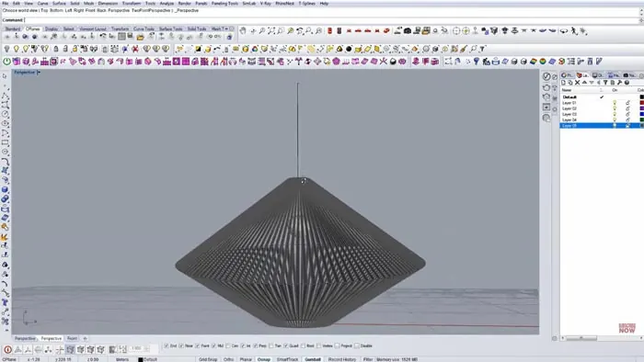
Task: Click the floppy disk save icon
Action: pos(131,37)
